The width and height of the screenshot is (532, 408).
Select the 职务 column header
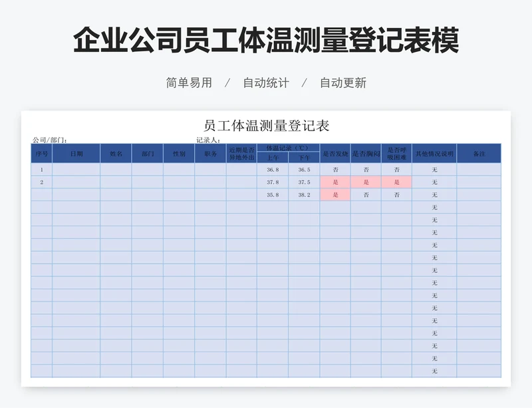[x=211, y=154]
